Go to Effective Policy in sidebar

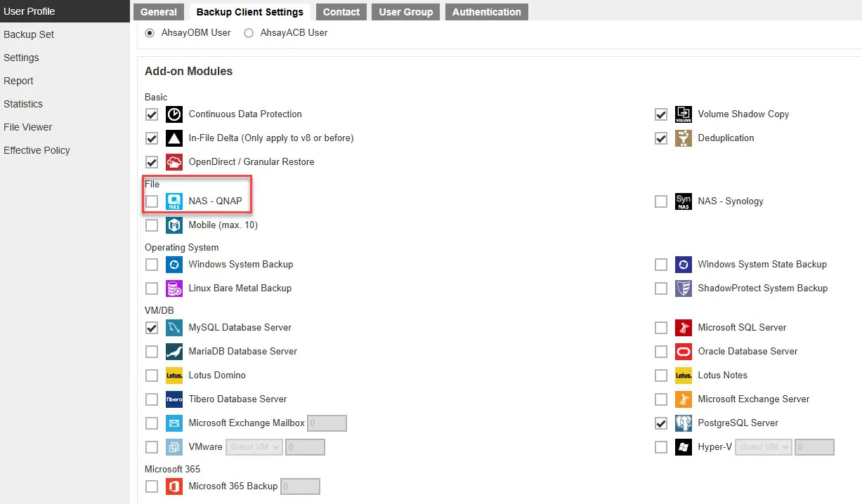(37, 150)
